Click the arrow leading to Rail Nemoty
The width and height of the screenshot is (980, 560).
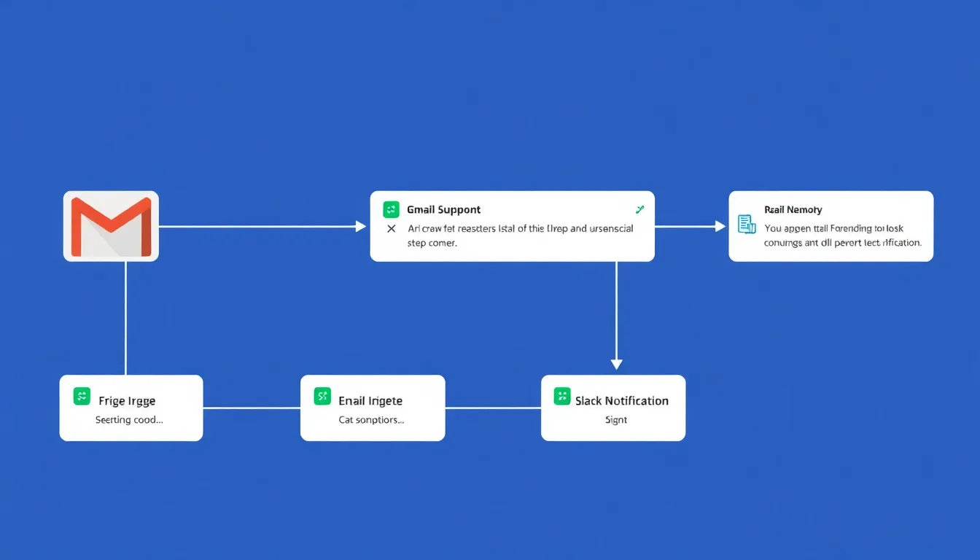tap(689, 226)
